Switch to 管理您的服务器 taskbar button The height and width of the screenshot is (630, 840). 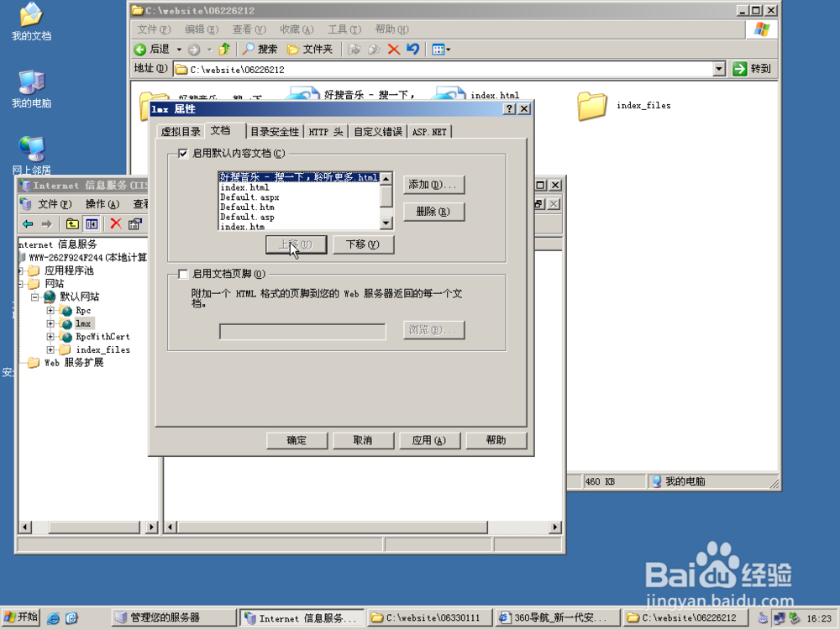click(174, 617)
